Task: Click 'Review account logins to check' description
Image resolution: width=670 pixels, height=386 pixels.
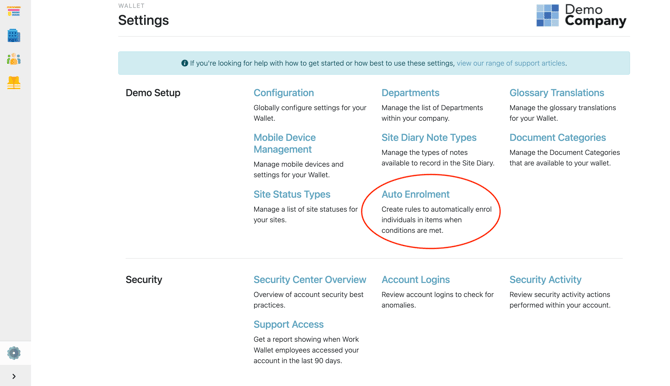Action: click(x=438, y=300)
